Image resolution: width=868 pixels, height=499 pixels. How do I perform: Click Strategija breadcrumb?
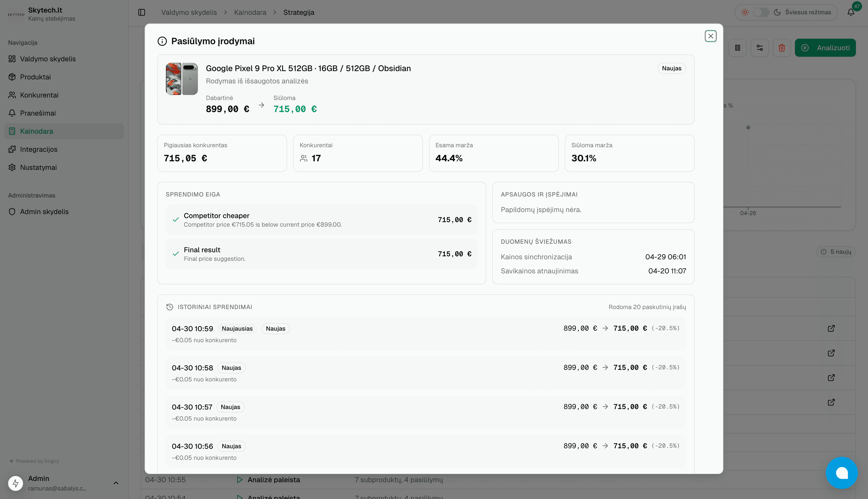tap(299, 12)
